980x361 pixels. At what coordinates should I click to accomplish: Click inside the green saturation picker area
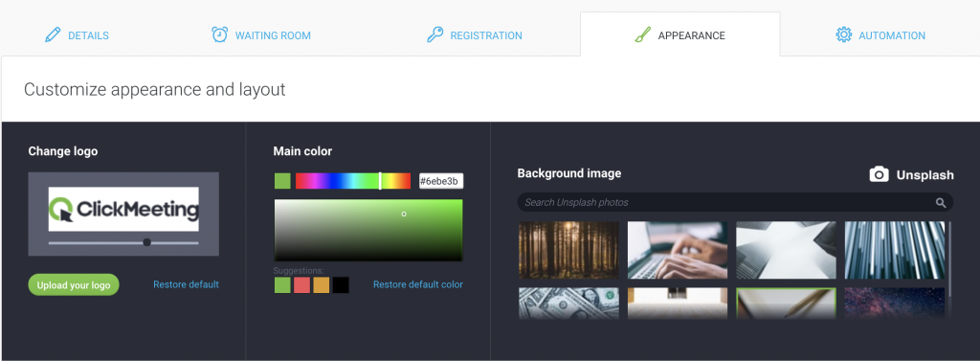click(x=368, y=230)
